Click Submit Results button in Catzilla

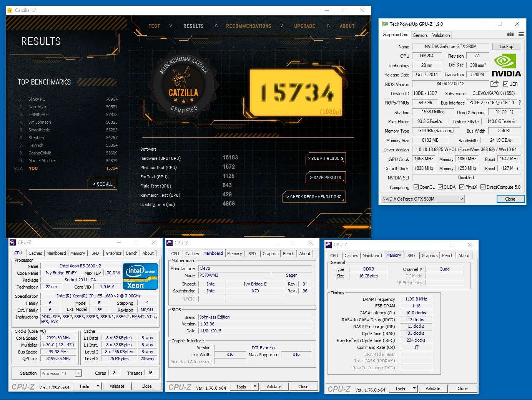click(x=326, y=158)
